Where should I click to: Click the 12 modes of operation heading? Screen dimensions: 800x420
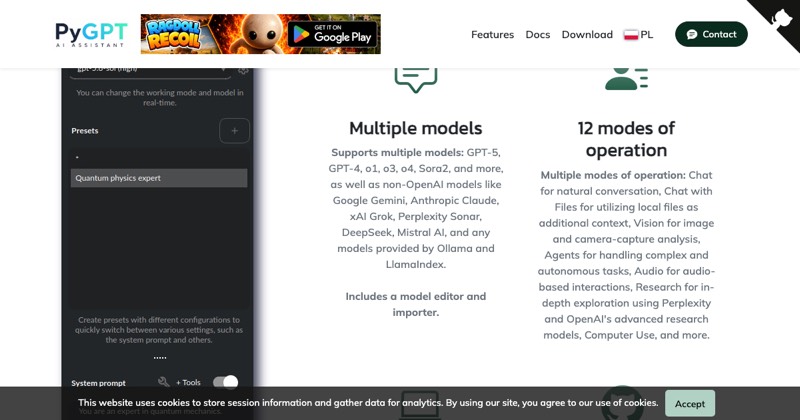627,139
